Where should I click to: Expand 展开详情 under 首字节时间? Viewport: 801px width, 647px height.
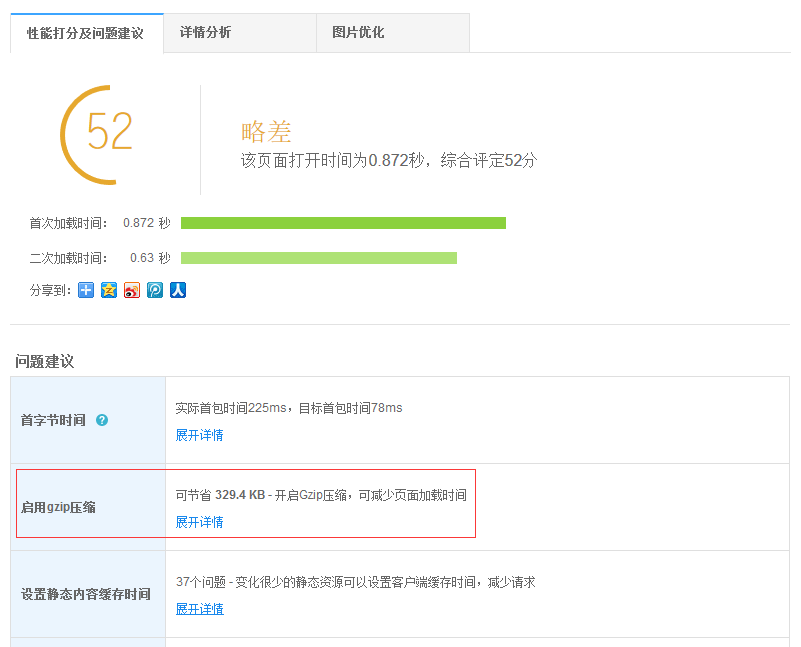click(x=200, y=435)
